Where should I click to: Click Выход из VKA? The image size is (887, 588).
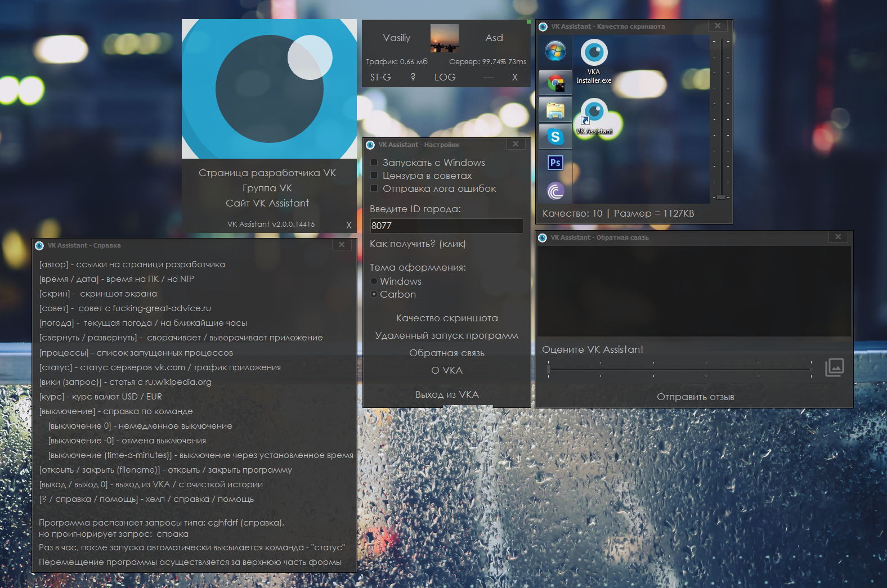pyautogui.click(x=447, y=394)
